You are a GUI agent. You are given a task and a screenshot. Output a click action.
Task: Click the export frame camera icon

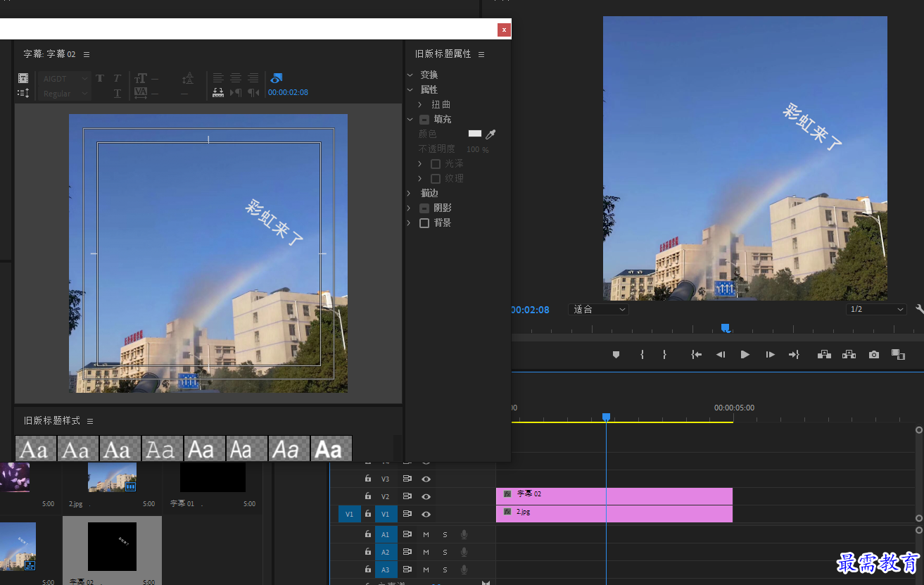(x=874, y=355)
